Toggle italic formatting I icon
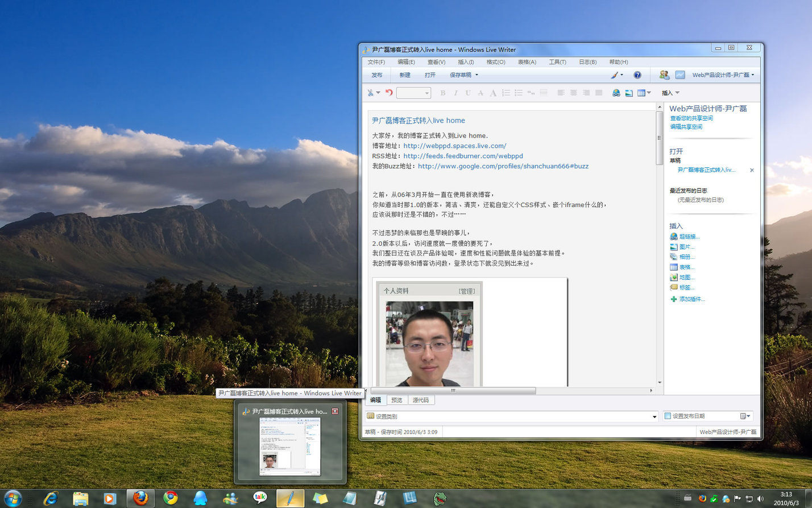This screenshot has width=812, height=508. (x=455, y=93)
